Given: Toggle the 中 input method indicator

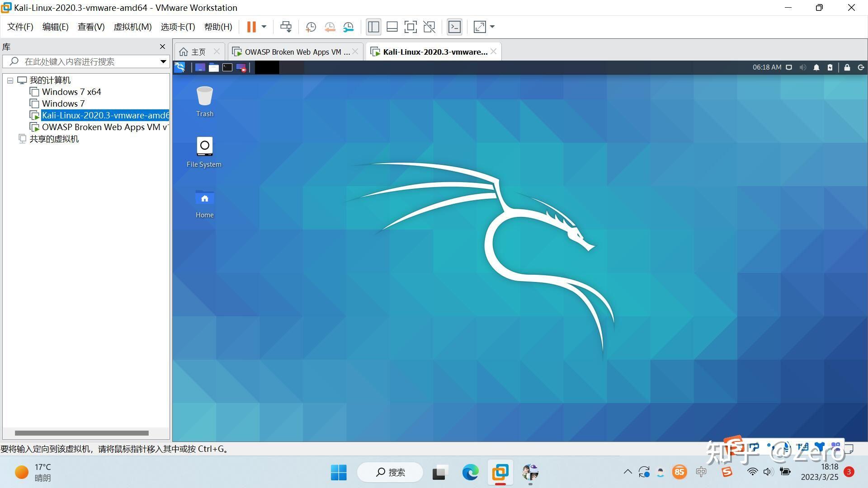Looking at the screenshot, I should coord(701,472).
